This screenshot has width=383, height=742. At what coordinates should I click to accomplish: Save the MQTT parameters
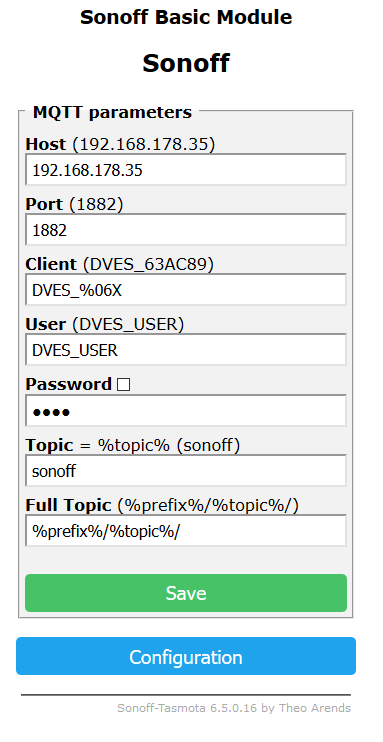[186, 593]
